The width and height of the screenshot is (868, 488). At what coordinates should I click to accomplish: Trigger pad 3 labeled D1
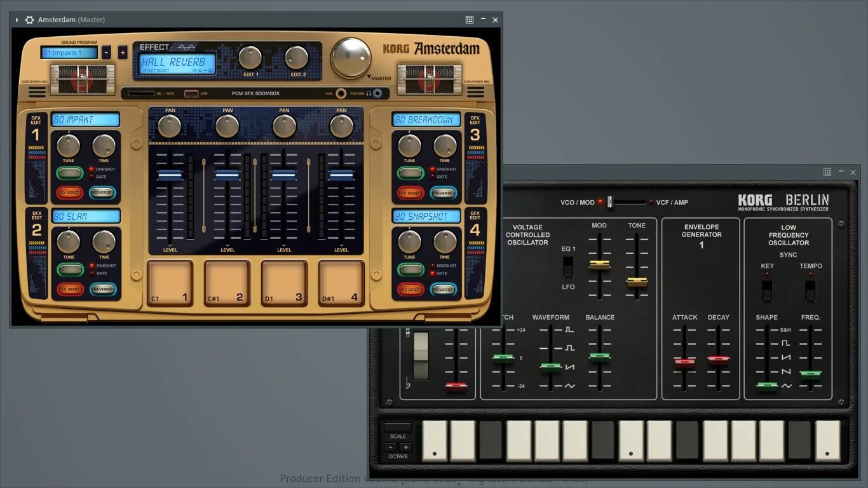point(284,283)
